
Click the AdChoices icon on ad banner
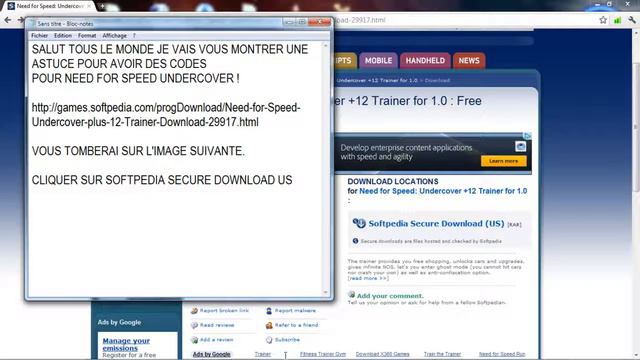[x=528, y=136]
